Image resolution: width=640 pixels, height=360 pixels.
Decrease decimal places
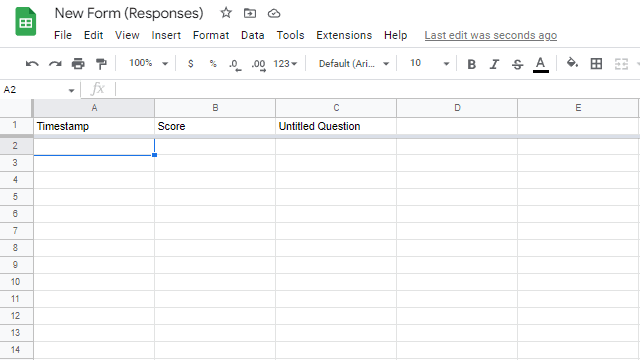coord(235,64)
